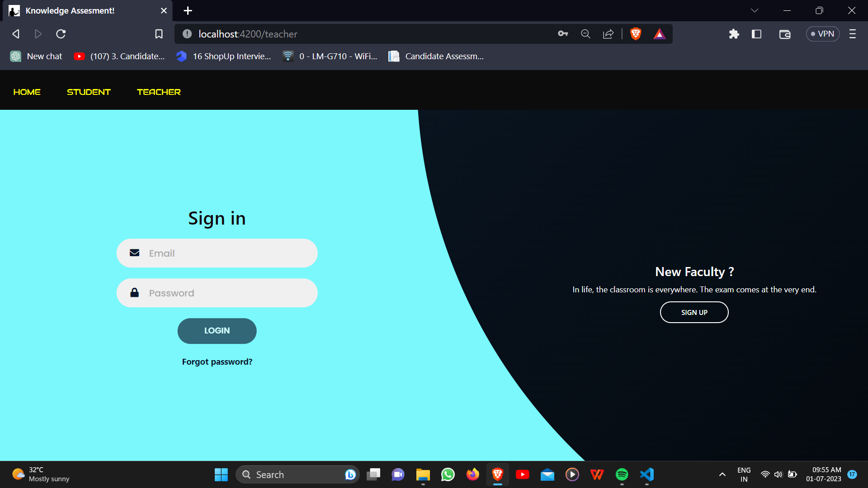The image size is (868, 488).
Task: Open the Forgot password link
Action: click(x=217, y=361)
